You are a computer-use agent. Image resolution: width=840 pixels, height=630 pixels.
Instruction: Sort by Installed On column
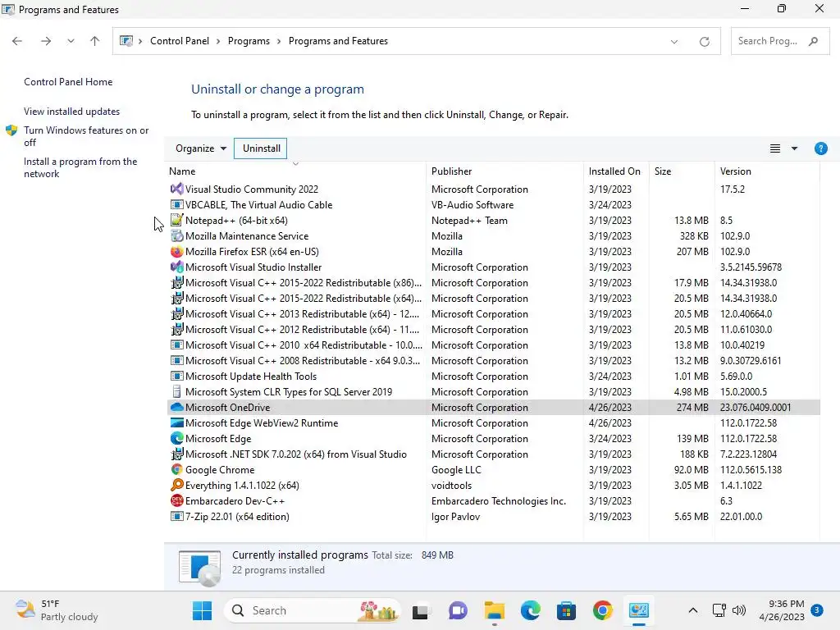click(x=616, y=171)
